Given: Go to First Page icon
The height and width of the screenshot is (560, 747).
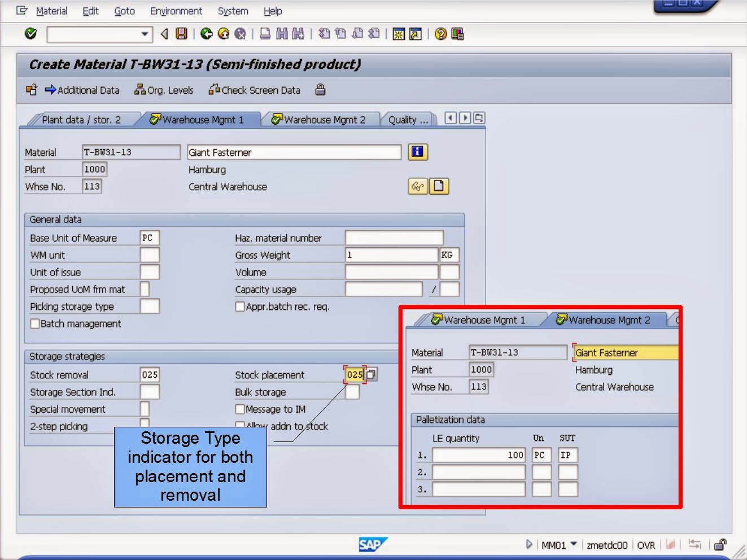Looking at the screenshot, I should (x=324, y=34).
